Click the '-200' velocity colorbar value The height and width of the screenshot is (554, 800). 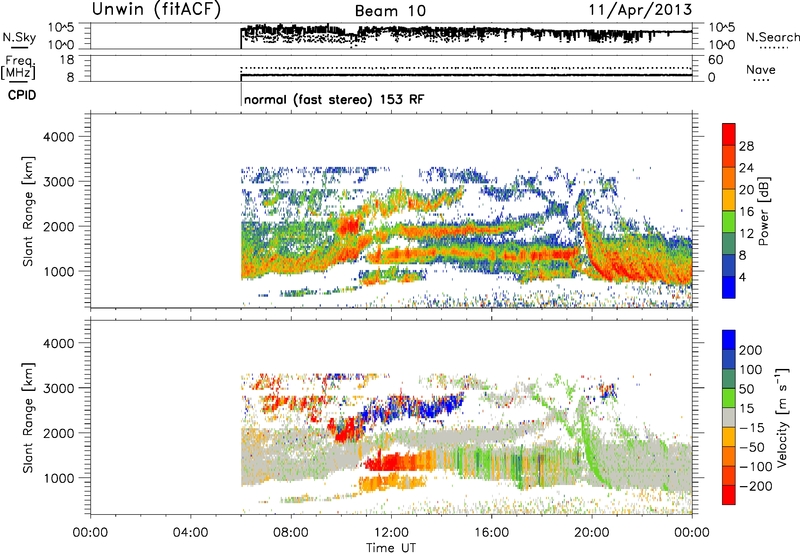(x=756, y=486)
